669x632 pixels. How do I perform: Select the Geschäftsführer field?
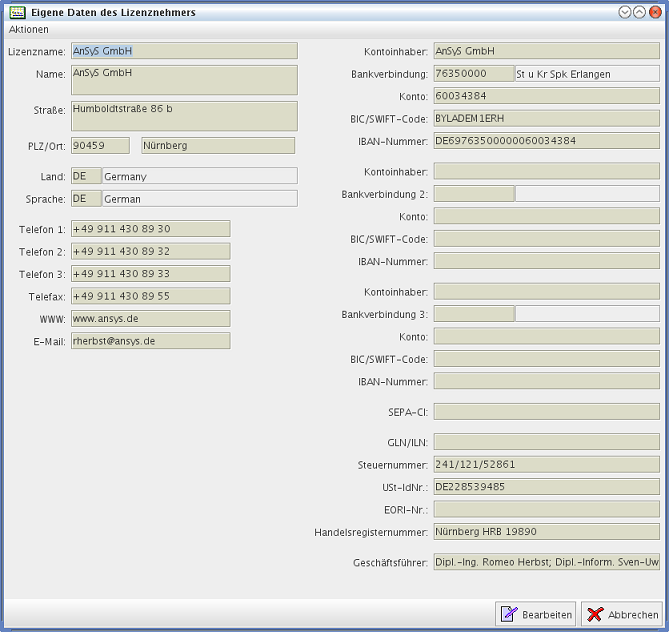click(x=546, y=563)
